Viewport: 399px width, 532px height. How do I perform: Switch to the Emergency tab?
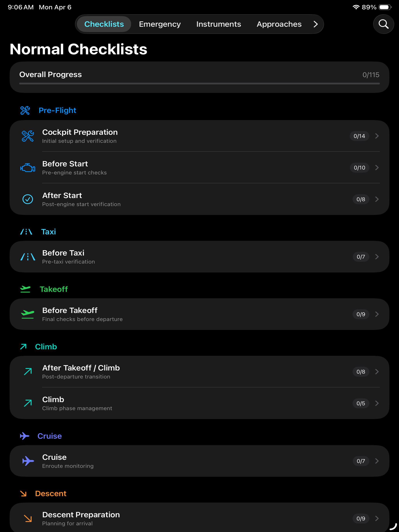coord(160,24)
